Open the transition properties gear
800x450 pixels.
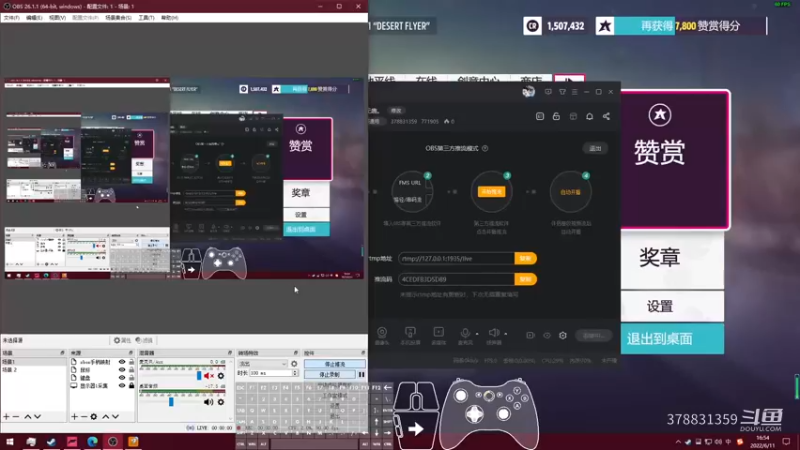[x=294, y=364]
